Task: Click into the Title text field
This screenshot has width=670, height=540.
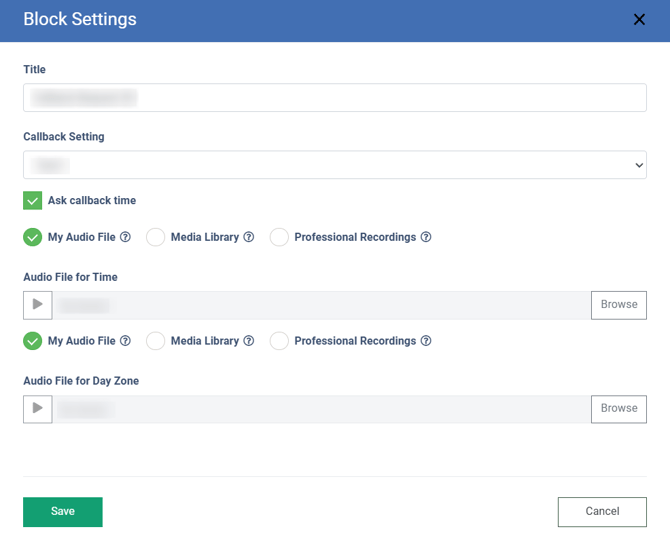Action: coord(334,98)
